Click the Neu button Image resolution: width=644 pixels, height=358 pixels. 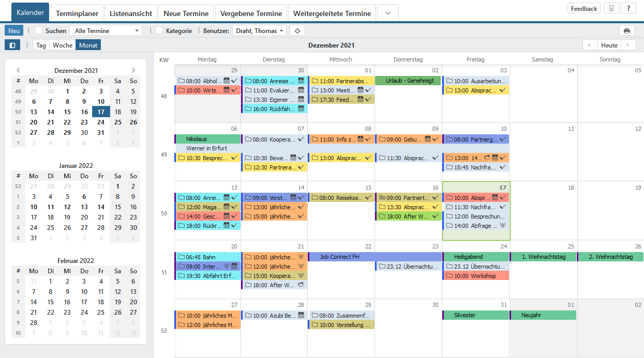(14, 30)
